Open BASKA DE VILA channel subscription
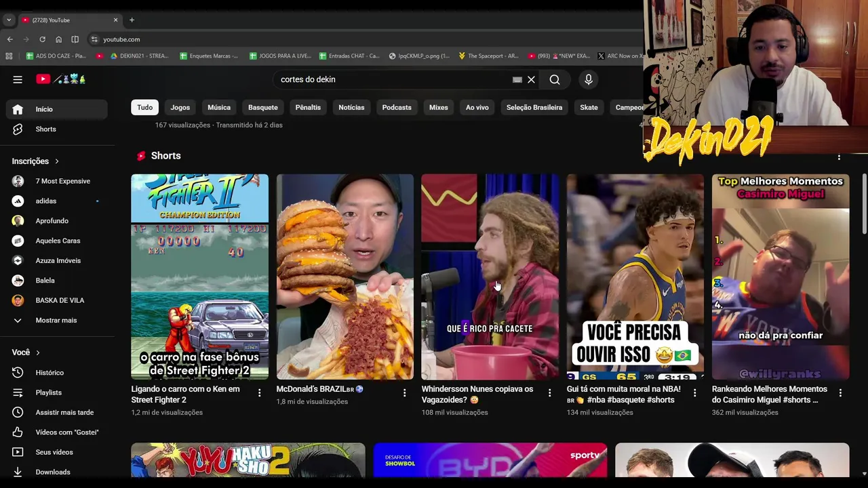 57,300
